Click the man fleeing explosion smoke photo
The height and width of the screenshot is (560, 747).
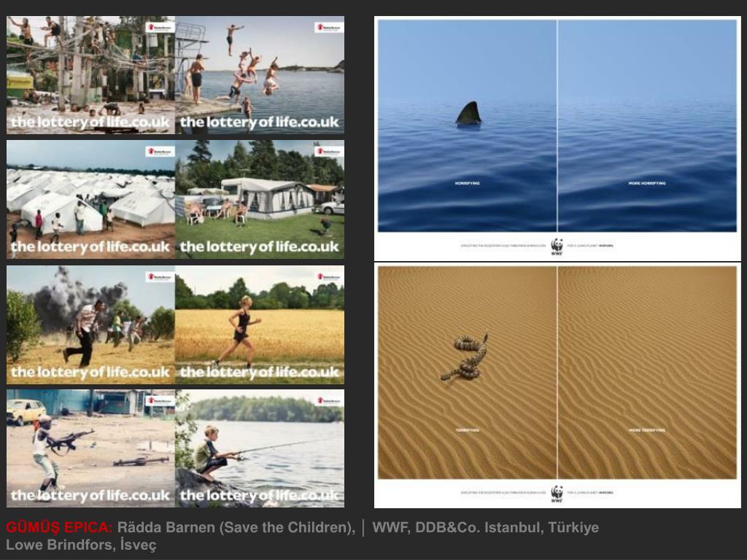[91, 324]
